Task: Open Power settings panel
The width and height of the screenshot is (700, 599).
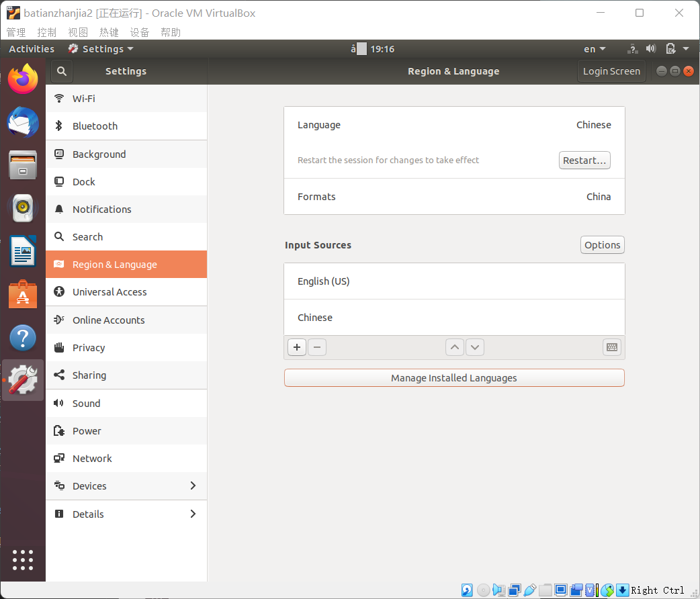Action: [126, 431]
